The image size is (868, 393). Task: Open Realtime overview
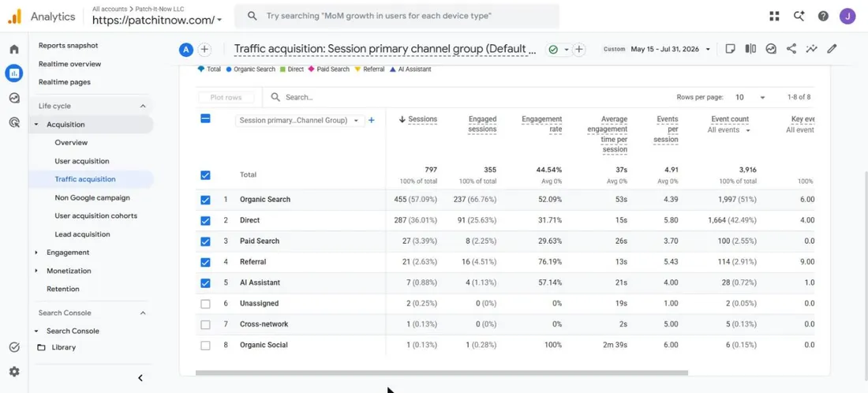pos(69,64)
